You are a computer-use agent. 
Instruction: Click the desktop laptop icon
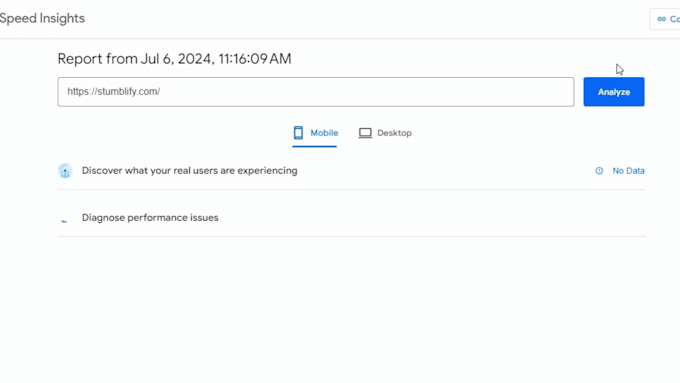[x=365, y=133]
